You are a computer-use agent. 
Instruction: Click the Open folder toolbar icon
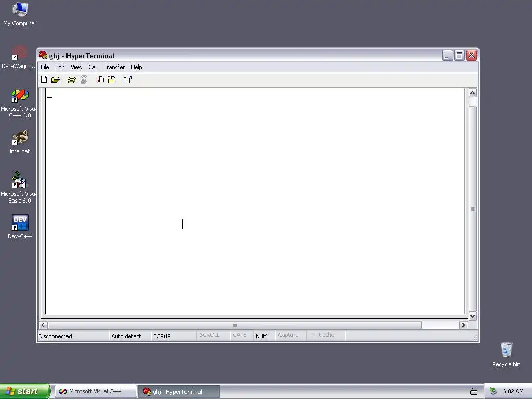(55, 79)
